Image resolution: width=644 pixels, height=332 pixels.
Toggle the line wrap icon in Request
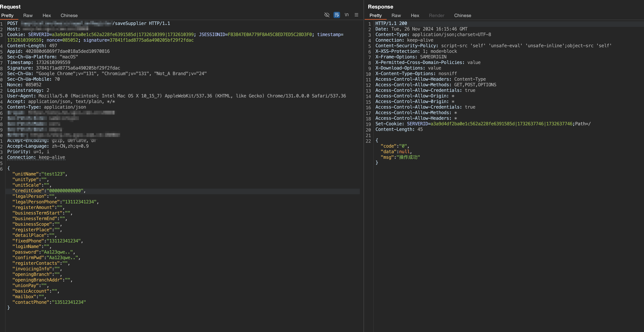(337, 15)
